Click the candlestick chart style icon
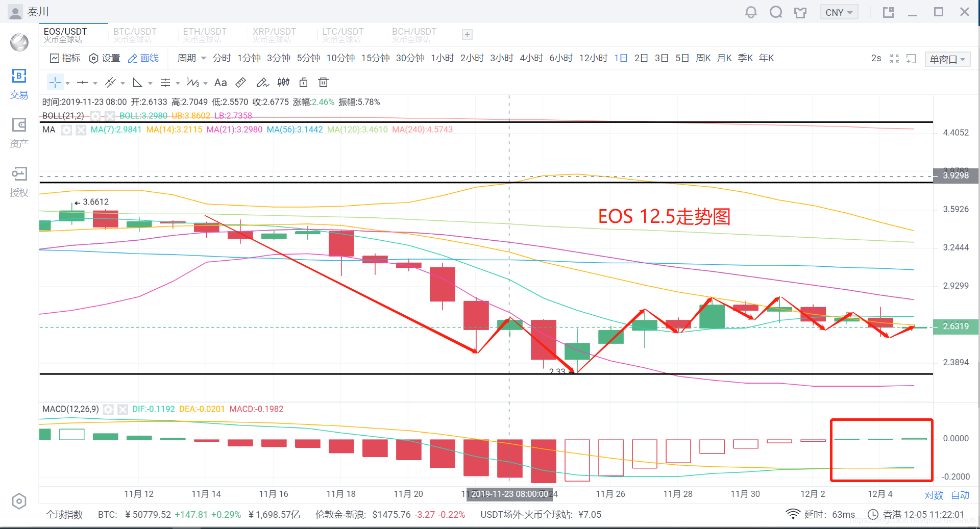Screen dimensions: 980x529 (283, 82)
